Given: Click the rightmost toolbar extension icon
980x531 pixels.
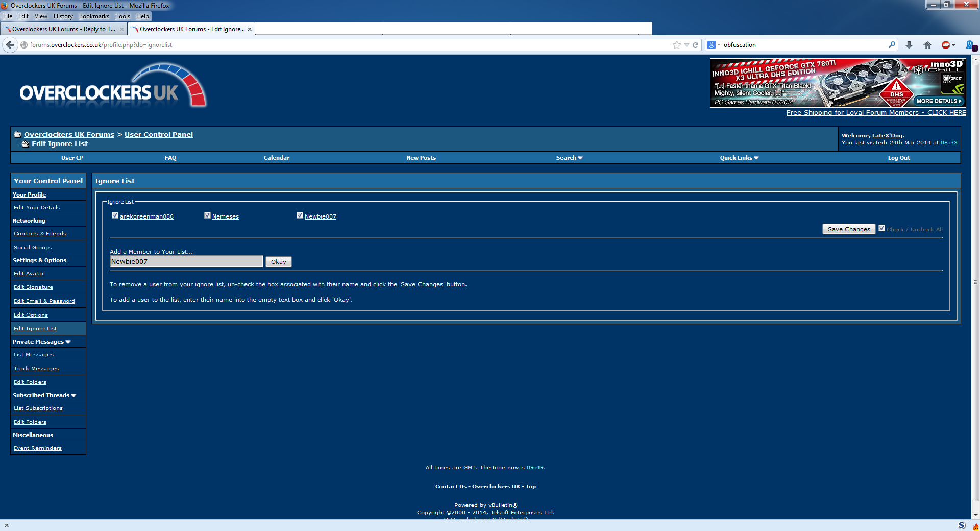Looking at the screenshot, I should coord(971,45).
